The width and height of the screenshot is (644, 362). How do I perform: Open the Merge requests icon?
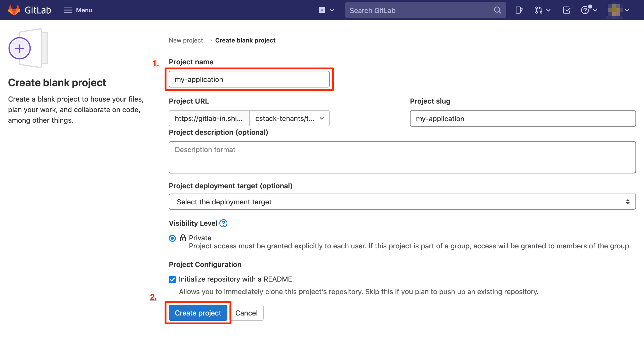(x=539, y=10)
